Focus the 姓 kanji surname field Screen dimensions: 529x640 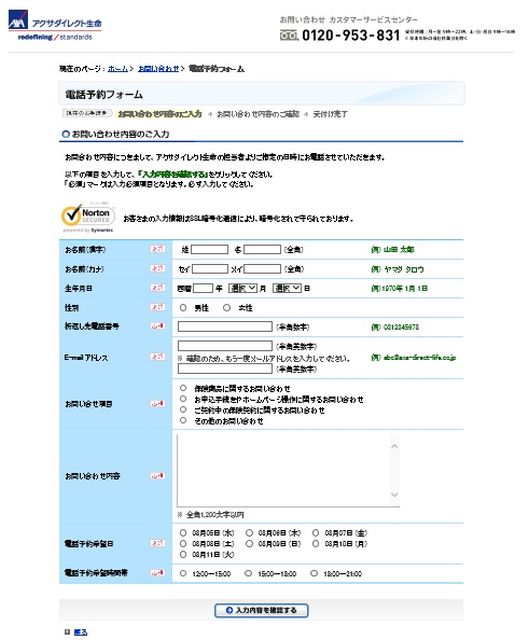coord(209,249)
